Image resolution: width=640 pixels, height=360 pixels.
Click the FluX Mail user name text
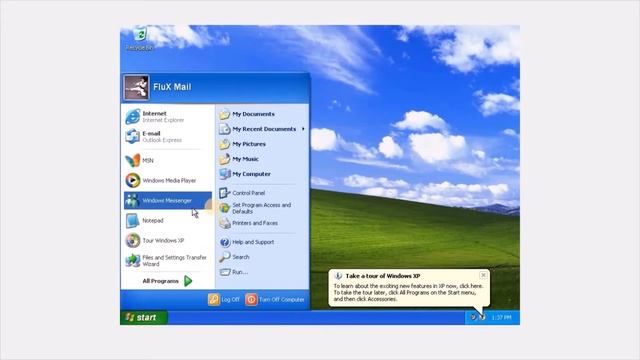click(x=172, y=87)
